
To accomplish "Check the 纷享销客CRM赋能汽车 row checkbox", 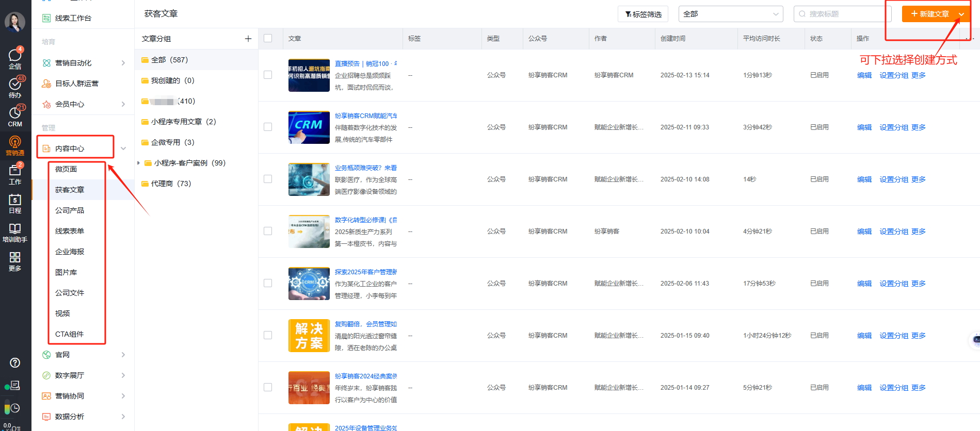I will (x=268, y=127).
